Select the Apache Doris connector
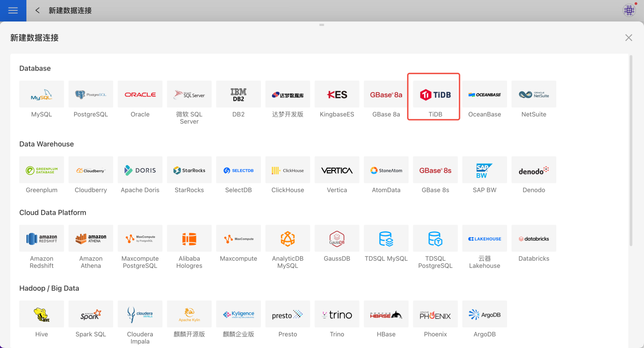The width and height of the screenshot is (644, 348). [x=140, y=170]
